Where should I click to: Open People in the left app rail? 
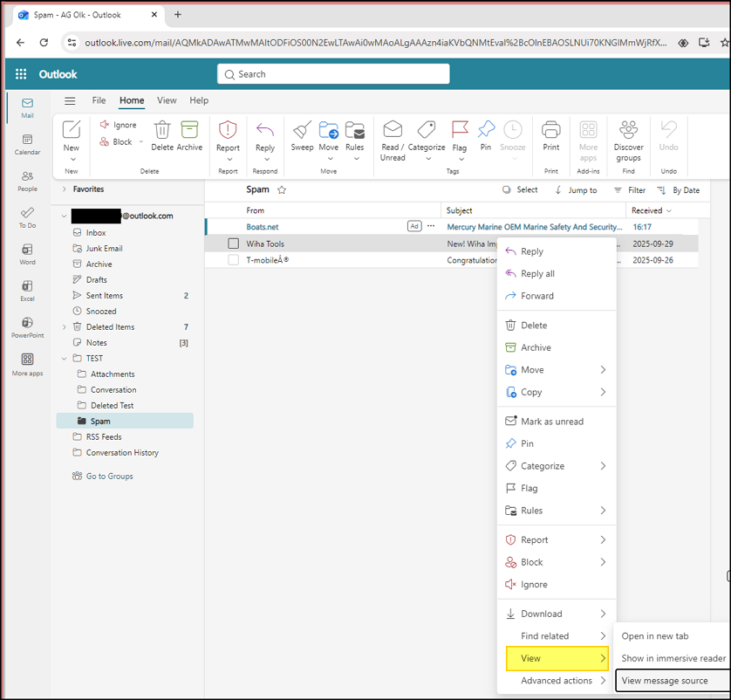[x=28, y=182]
